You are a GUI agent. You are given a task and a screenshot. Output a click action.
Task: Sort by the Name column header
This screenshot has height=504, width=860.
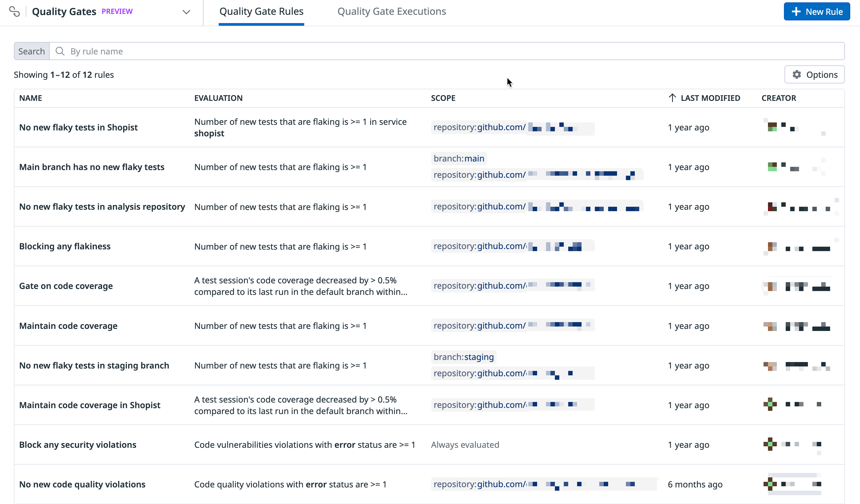click(x=31, y=98)
